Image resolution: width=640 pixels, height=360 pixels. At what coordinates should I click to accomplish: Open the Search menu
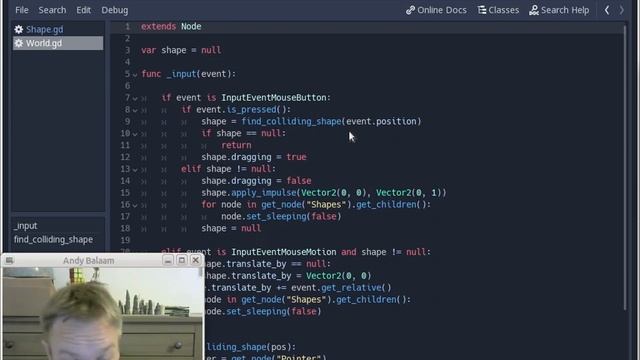tap(52, 10)
